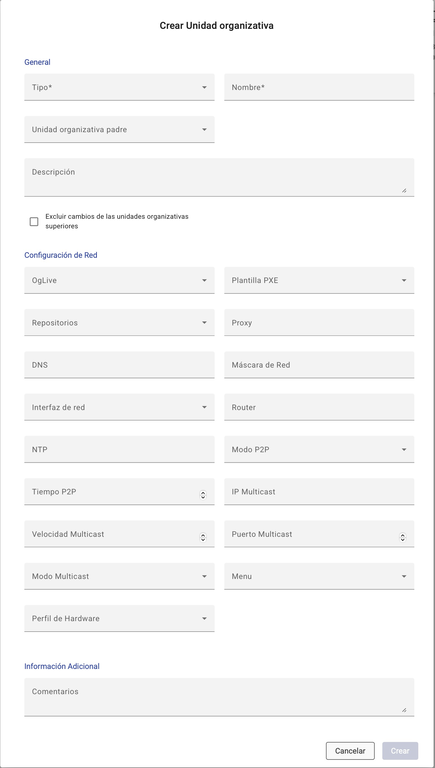Open the Interfaz de red dropdown

point(119,407)
